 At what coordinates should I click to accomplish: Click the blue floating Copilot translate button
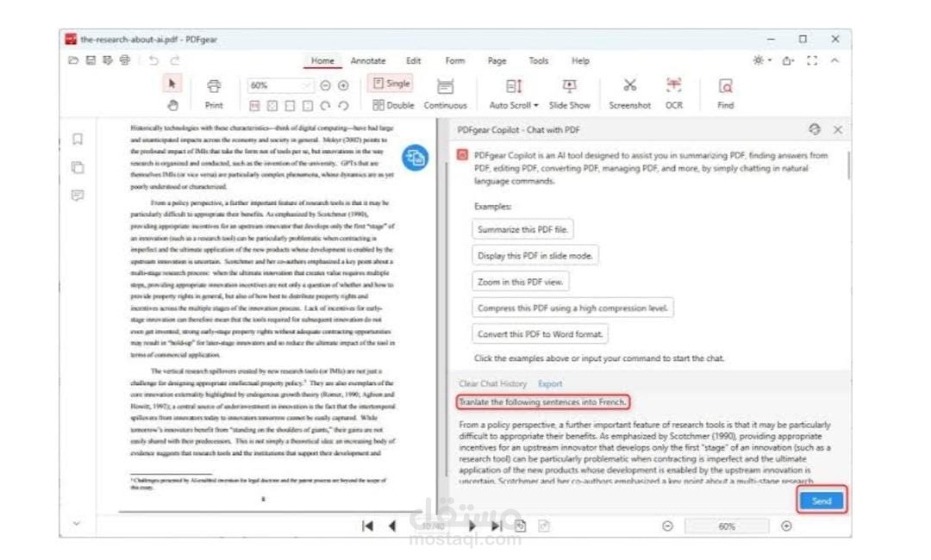click(415, 158)
